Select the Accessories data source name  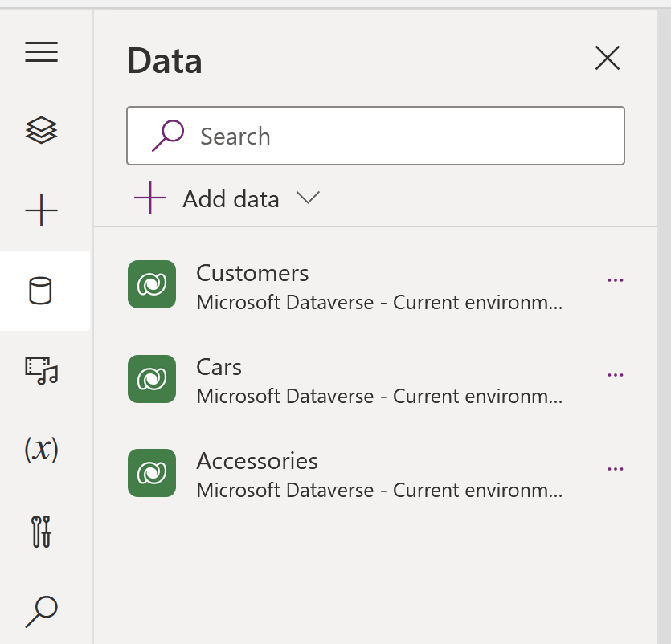[x=257, y=461]
